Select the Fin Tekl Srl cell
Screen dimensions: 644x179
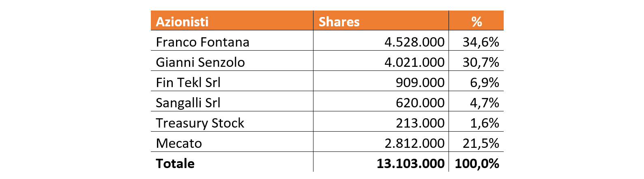pos(232,81)
